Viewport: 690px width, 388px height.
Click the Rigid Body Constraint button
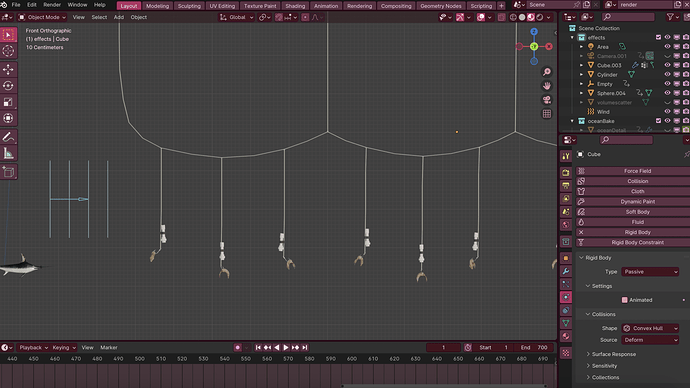pos(633,242)
